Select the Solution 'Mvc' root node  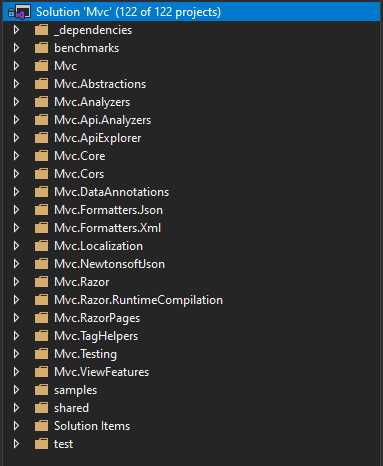[x=191, y=12]
